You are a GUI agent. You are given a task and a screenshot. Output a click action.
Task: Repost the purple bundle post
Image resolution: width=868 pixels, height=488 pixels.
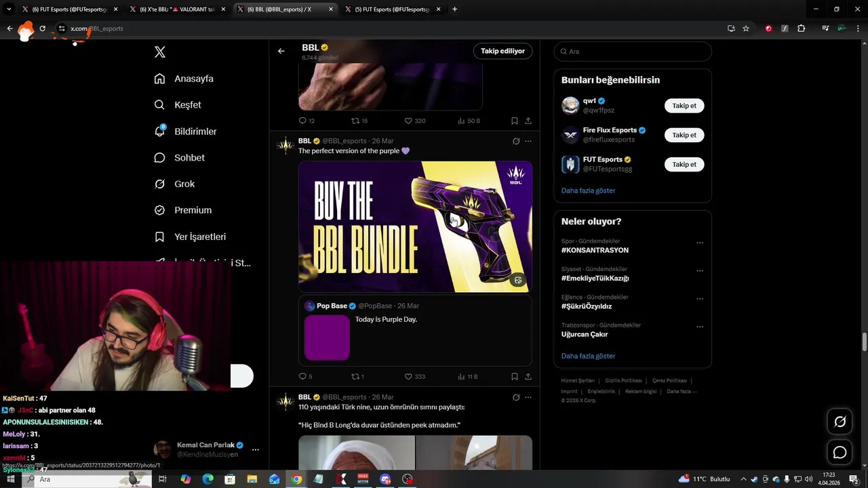357,376
